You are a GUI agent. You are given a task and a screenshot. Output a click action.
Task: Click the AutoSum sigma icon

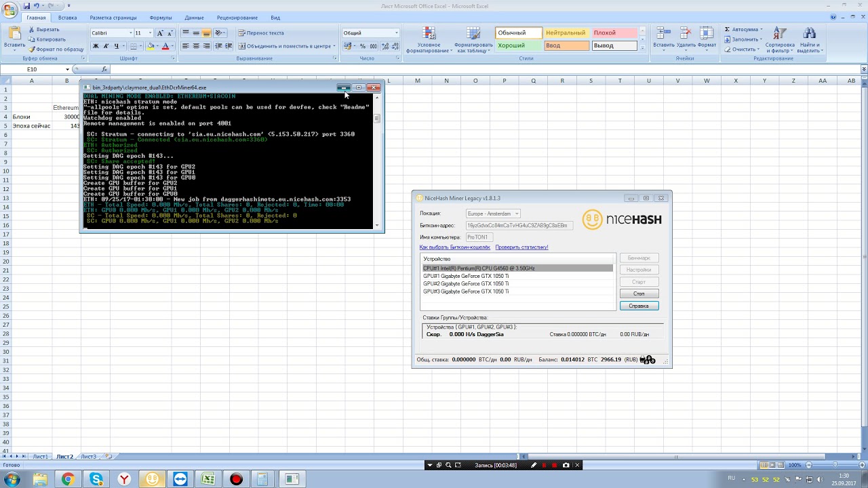coord(728,30)
